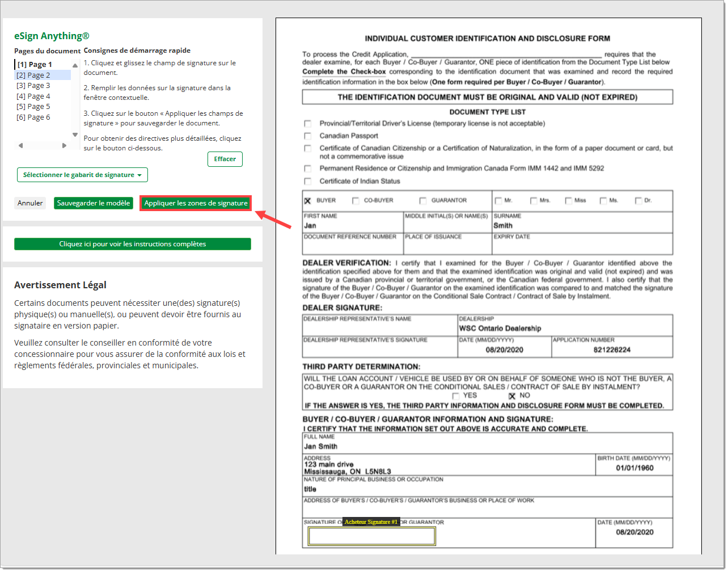Click application number 821226224
728x572 pixels.
pyautogui.click(x=612, y=350)
